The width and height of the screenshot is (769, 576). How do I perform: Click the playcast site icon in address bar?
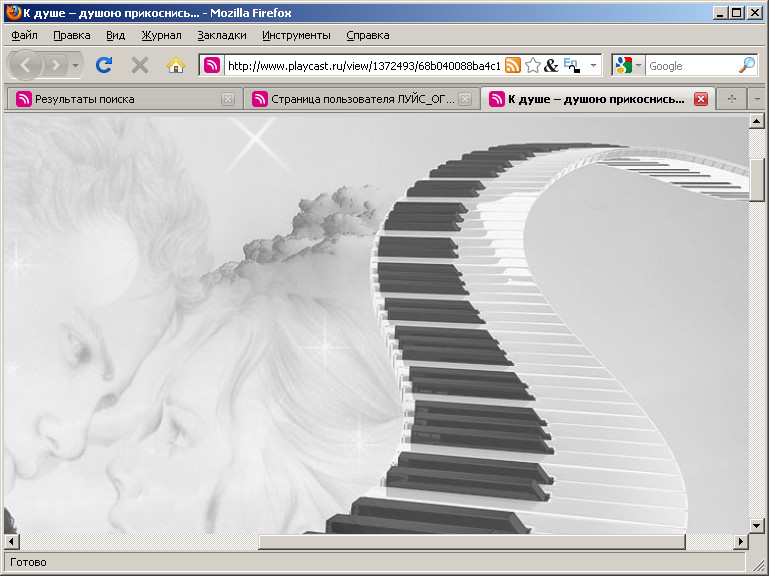(x=212, y=65)
